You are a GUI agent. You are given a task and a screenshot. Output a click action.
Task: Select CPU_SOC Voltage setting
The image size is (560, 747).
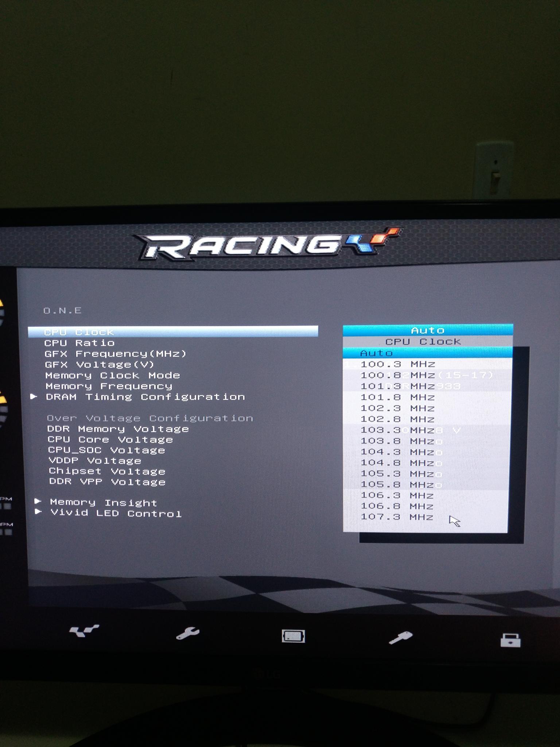coord(106,450)
